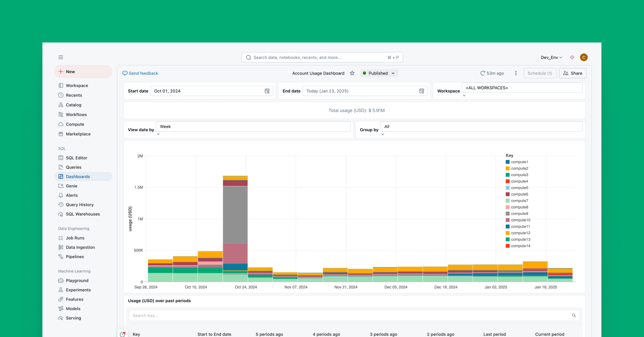644x337 pixels.
Task: Click the hamburger menu icon
Action: 61,57
